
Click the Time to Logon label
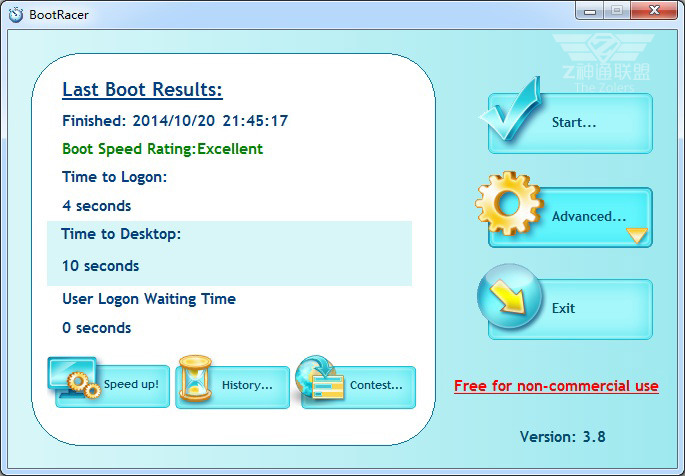[x=114, y=177]
